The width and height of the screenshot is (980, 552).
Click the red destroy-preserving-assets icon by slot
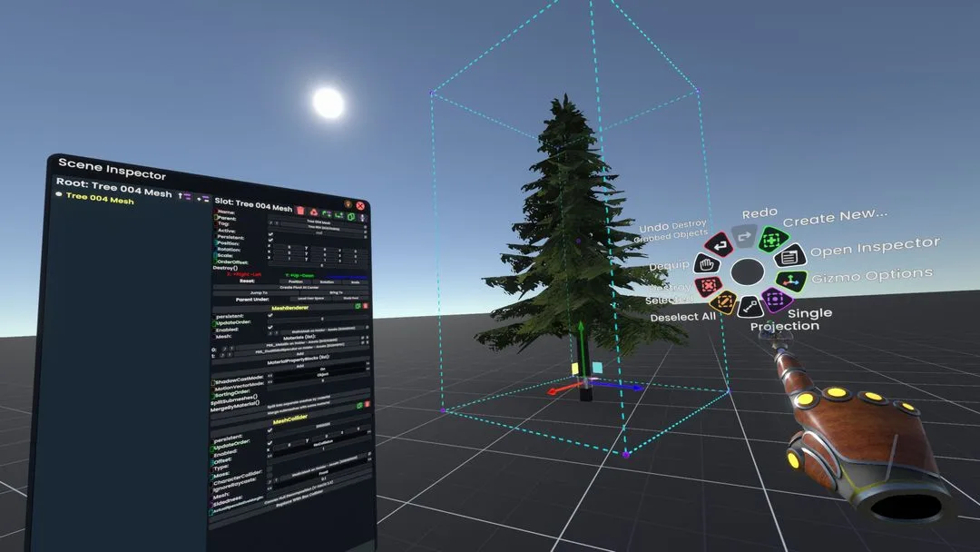[314, 212]
